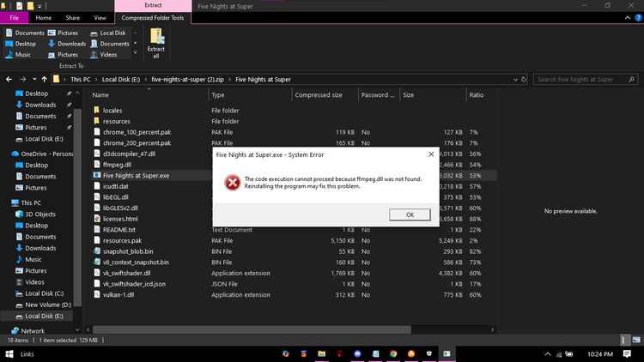Open the View ribbon tab
The image size is (644, 362).
[100, 18]
